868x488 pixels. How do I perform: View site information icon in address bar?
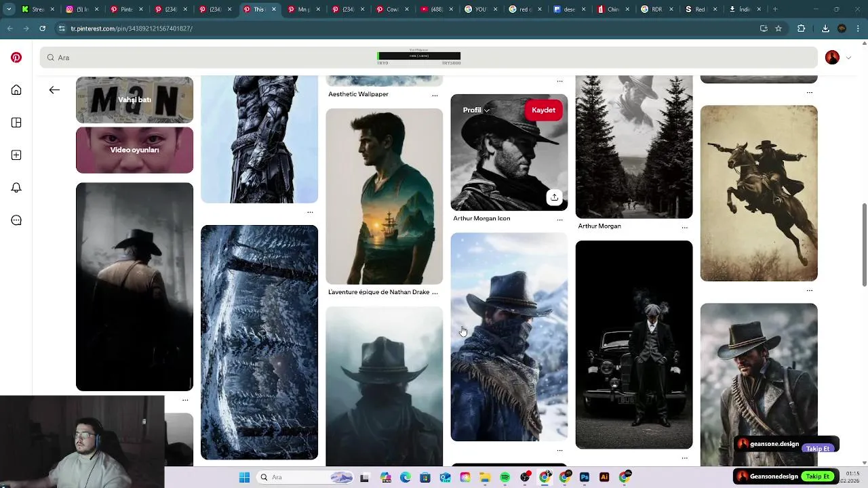pyautogui.click(x=62, y=28)
